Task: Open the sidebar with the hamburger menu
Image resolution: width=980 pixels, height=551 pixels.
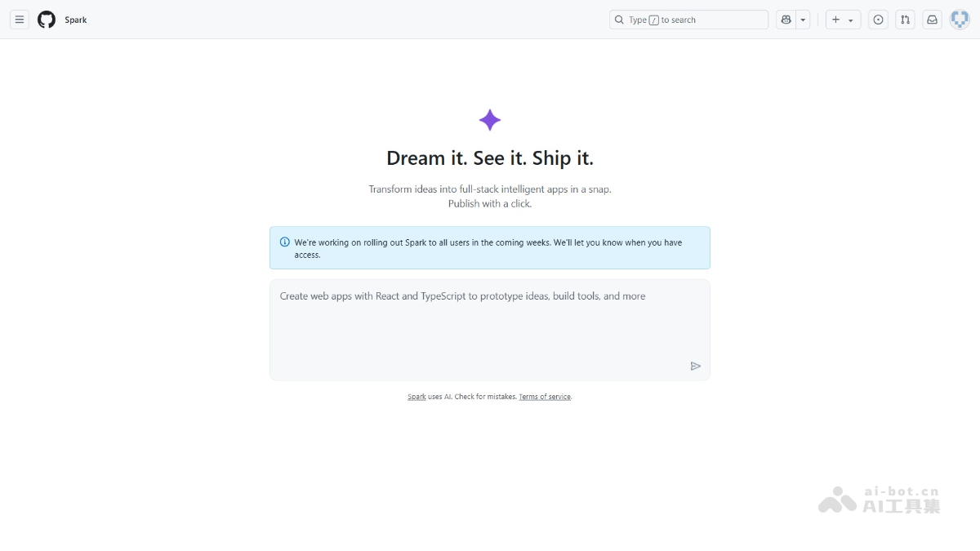Action: tap(19, 19)
